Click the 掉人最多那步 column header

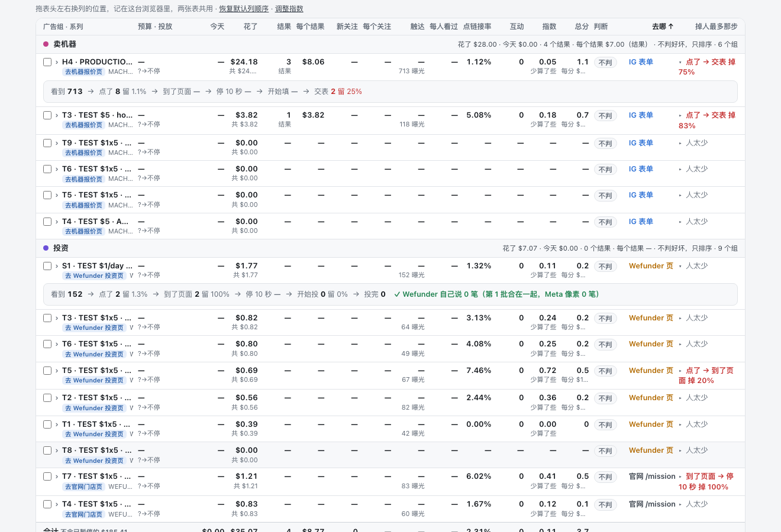coord(716,27)
